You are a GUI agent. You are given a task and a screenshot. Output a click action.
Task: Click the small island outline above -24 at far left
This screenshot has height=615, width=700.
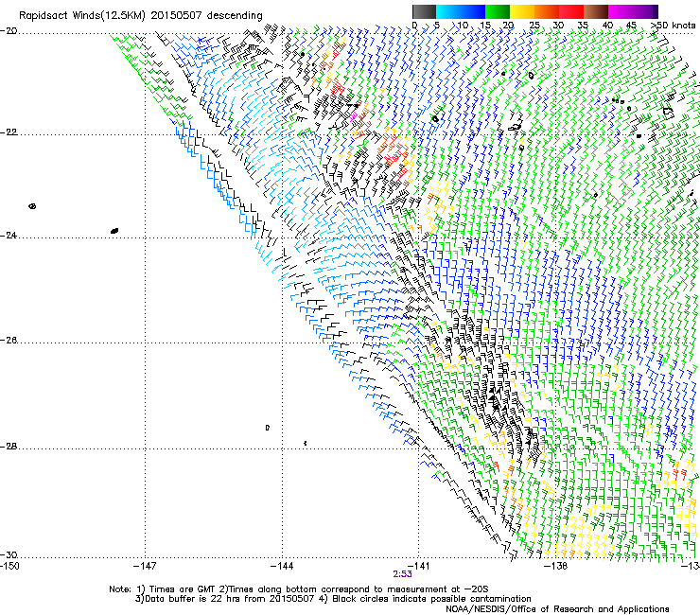pos(32,206)
